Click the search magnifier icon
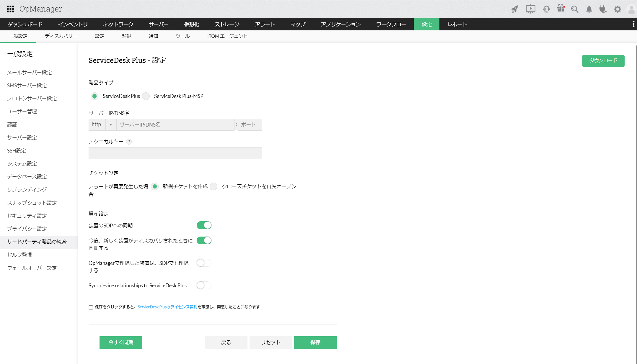 point(574,9)
